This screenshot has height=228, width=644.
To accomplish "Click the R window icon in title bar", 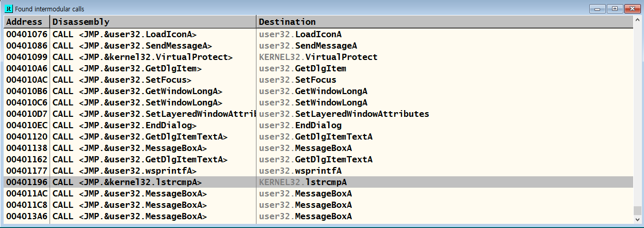I will (x=8, y=9).
